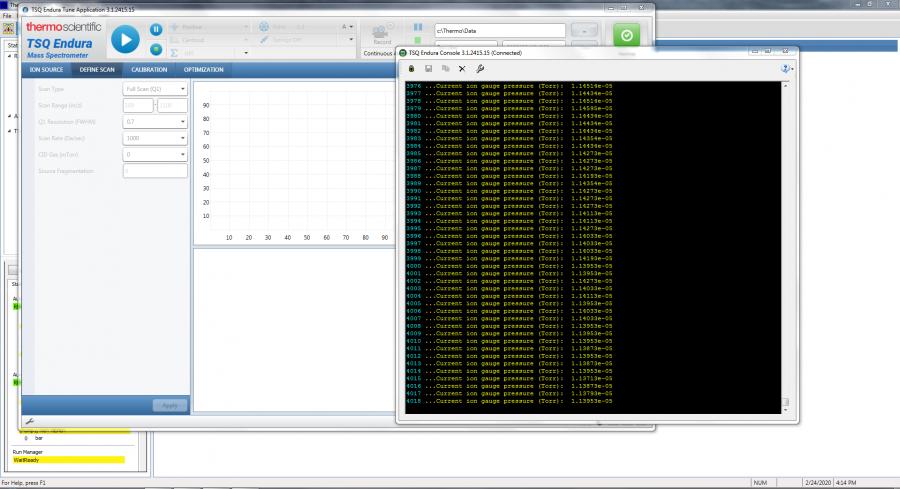
Task: Switch to the Ion Source tab
Action: (46, 70)
